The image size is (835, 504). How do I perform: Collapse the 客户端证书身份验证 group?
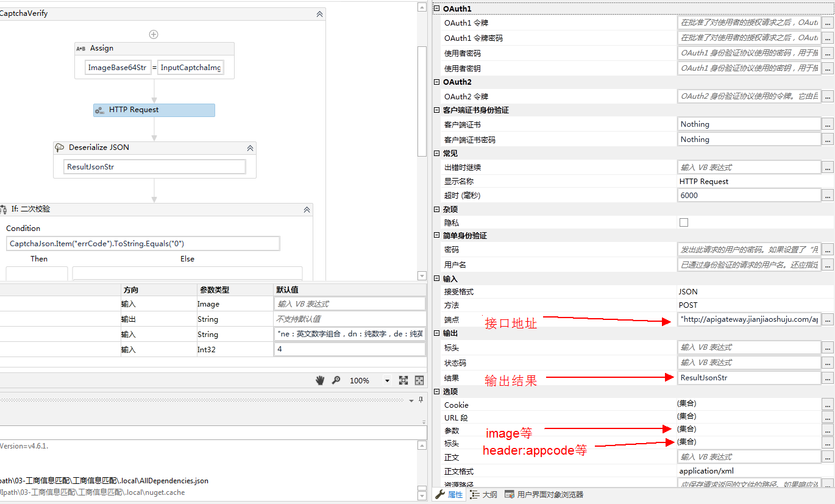tap(436, 110)
